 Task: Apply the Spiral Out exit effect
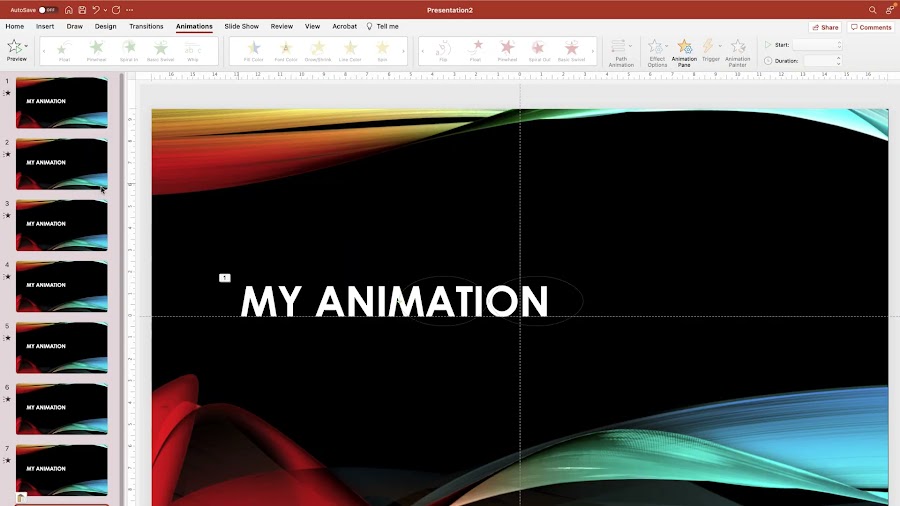(x=540, y=50)
